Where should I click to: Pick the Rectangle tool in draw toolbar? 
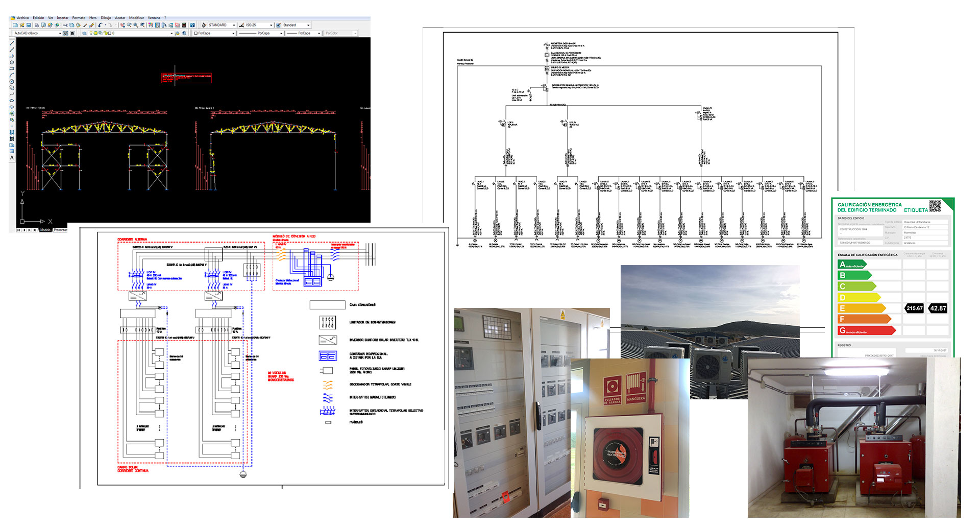click(x=12, y=69)
